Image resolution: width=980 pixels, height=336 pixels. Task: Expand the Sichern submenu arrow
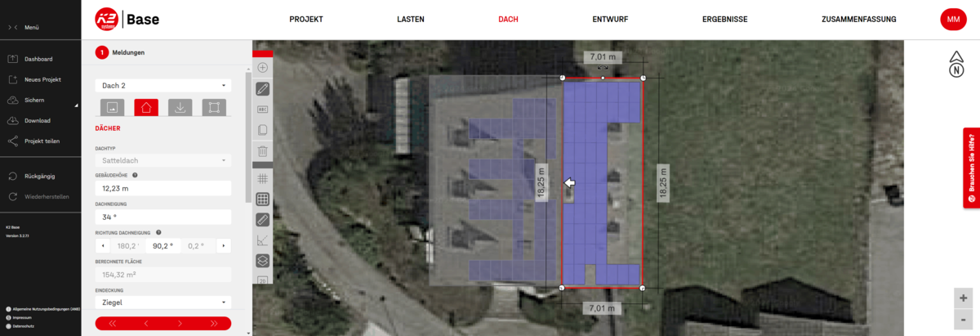coord(76,105)
